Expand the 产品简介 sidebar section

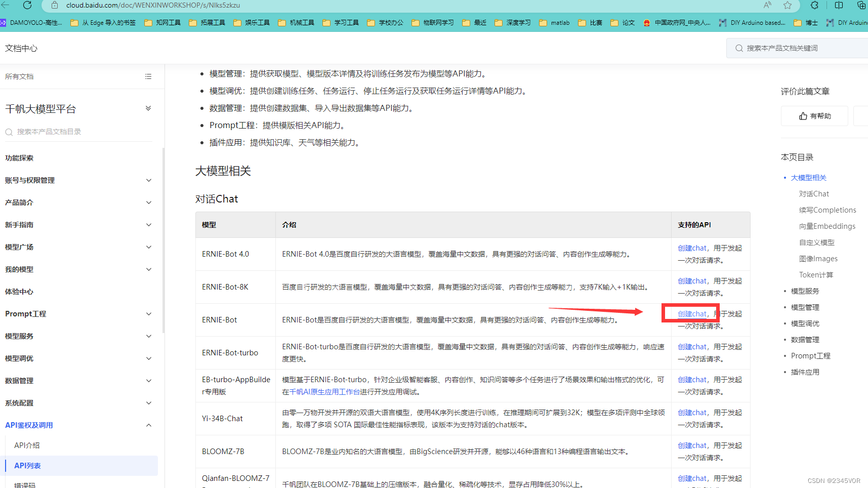tap(149, 202)
